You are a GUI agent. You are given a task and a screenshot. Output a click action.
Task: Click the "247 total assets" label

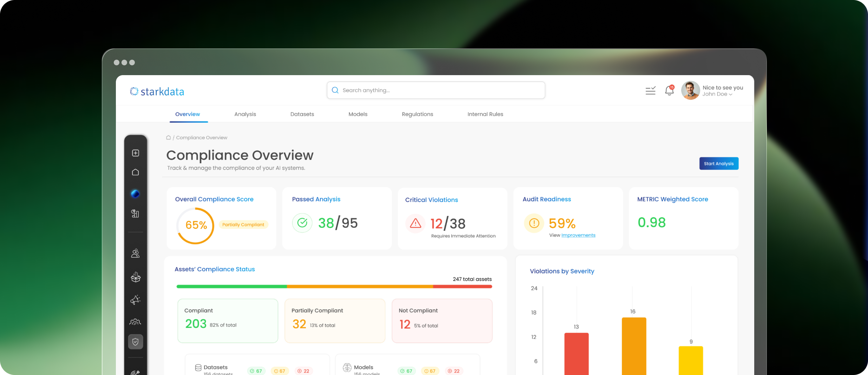pos(472,279)
